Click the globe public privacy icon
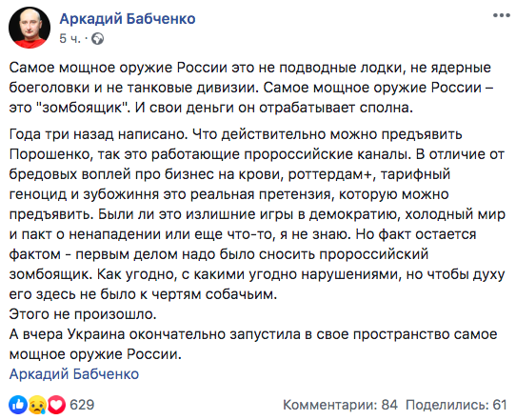This screenshot has width=516, height=420. tap(97, 39)
